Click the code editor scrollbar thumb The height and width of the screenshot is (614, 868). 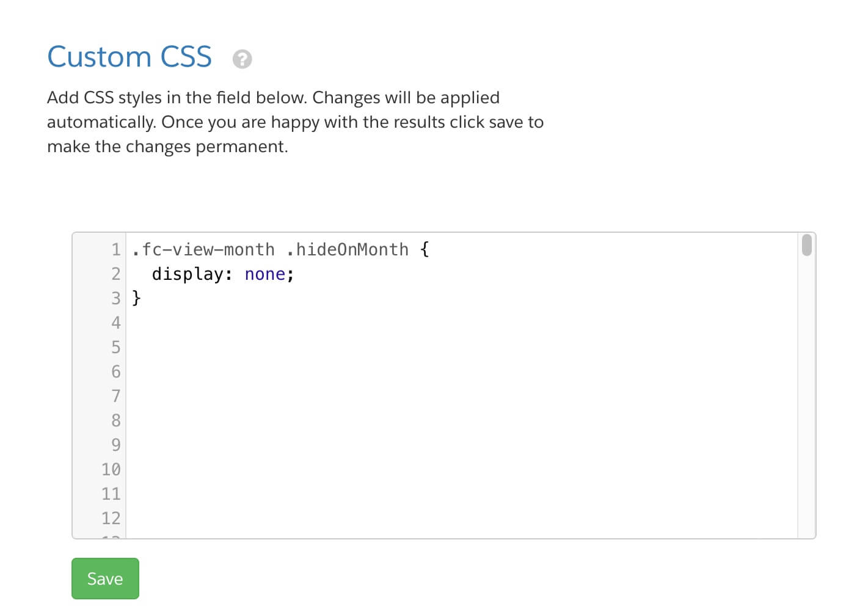806,245
